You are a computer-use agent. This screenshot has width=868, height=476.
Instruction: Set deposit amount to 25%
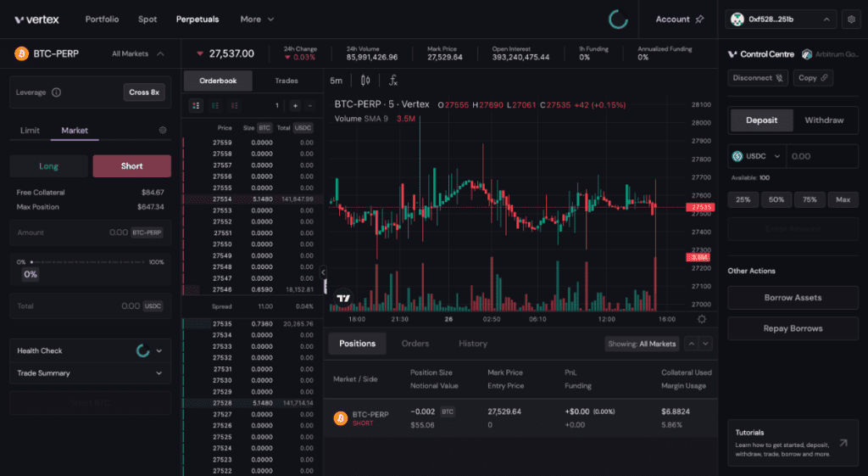point(743,199)
